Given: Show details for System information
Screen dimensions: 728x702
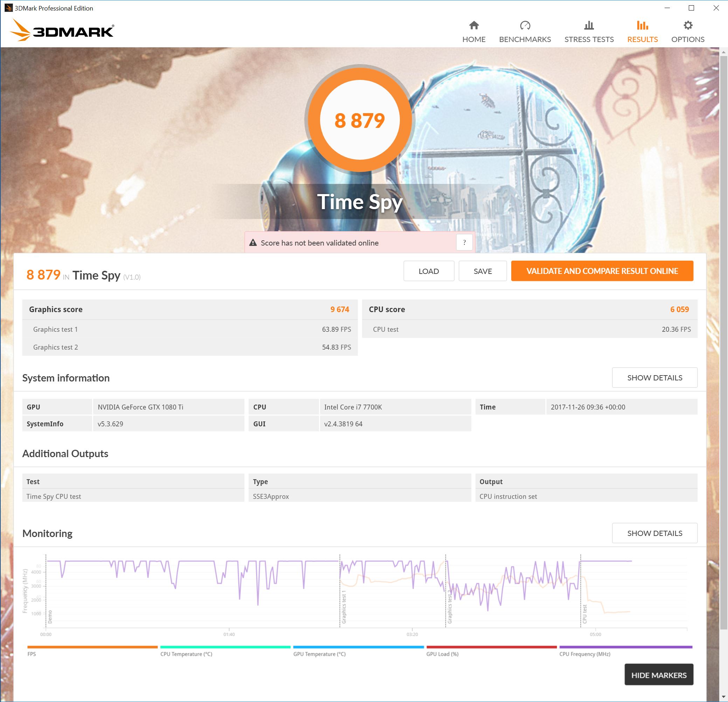Looking at the screenshot, I should [654, 378].
